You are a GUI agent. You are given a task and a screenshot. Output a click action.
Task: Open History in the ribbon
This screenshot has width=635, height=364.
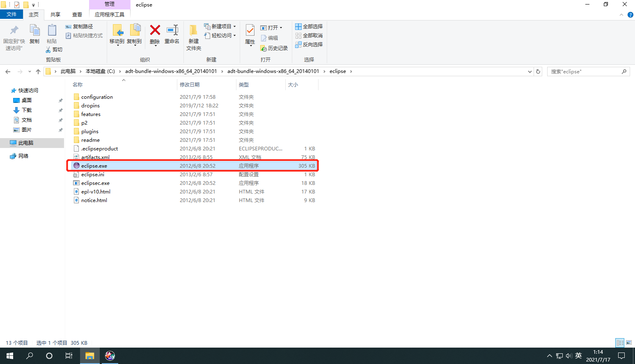point(274,48)
